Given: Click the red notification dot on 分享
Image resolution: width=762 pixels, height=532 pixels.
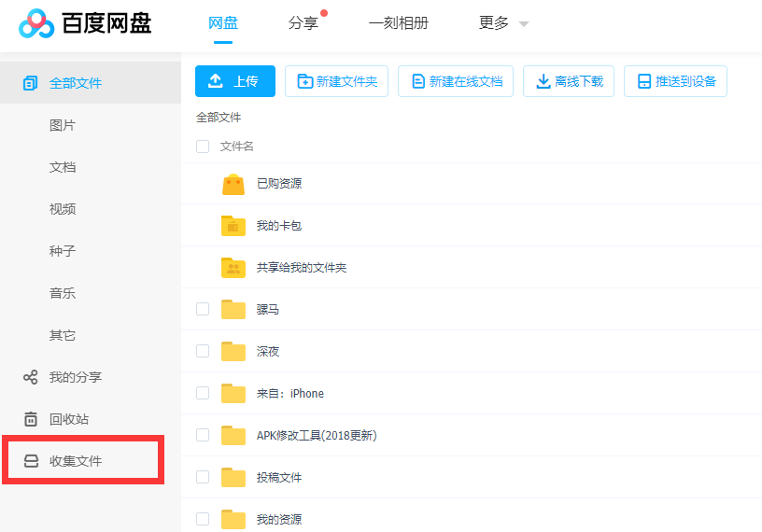Looking at the screenshot, I should [x=324, y=13].
